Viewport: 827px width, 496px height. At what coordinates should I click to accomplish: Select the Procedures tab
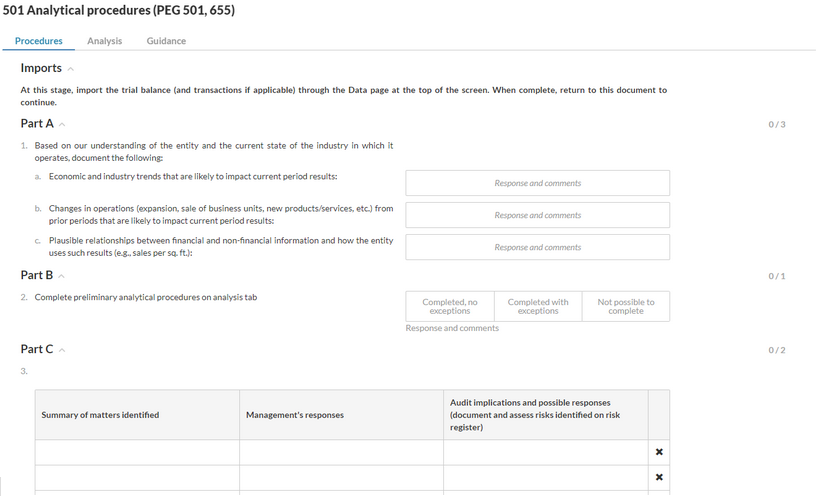click(x=39, y=41)
